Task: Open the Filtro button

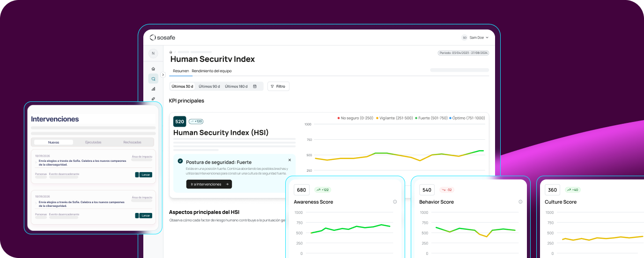Action: pos(278,86)
